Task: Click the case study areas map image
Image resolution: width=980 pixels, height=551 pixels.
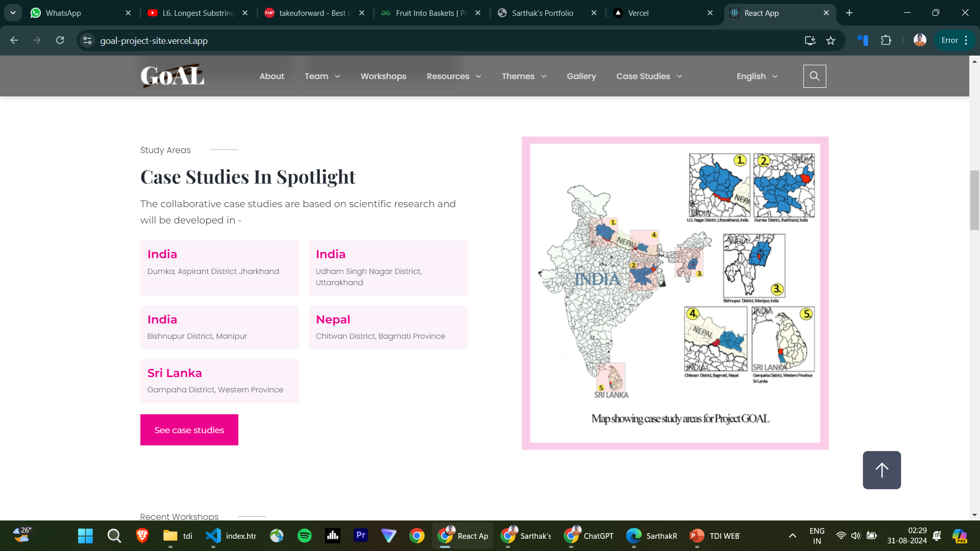Action: (675, 293)
